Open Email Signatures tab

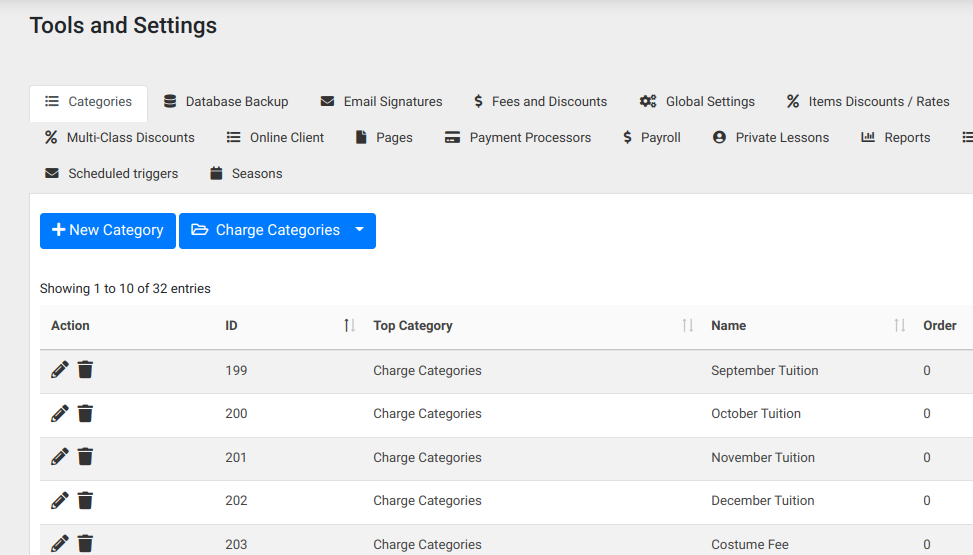[381, 102]
